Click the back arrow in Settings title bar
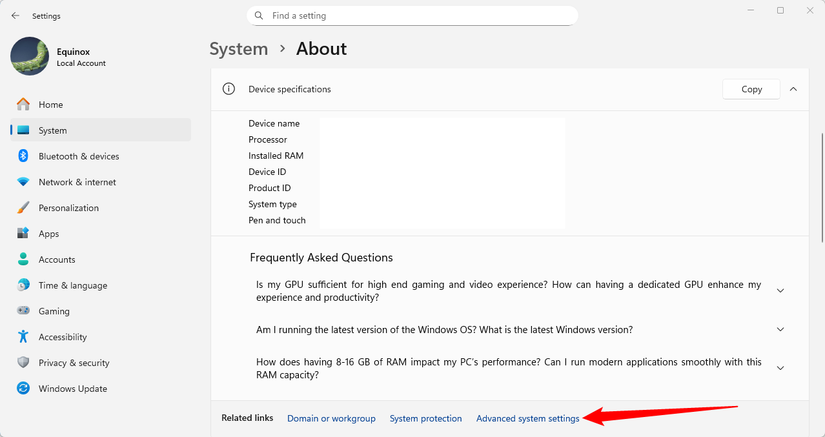Image resolution: width=825 pixels, height=437 pixels. coord(15,16)
